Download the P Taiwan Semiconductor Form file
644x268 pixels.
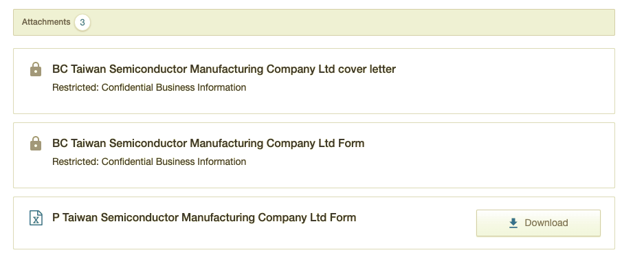pyautogui.click(x=538, y=223)
